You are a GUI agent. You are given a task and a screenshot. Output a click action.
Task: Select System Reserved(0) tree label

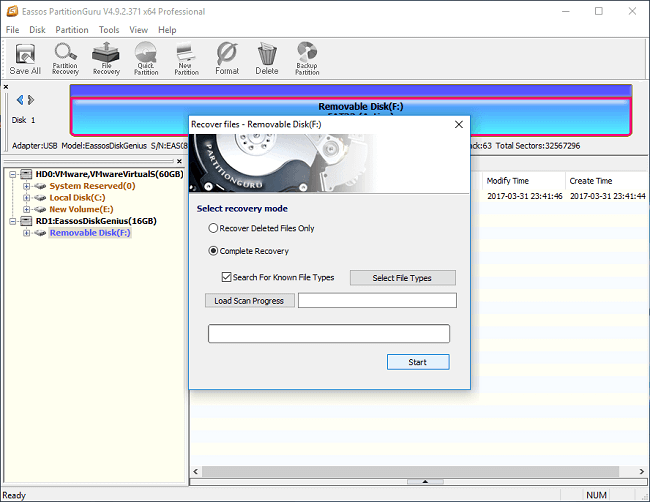pos(92,186)
